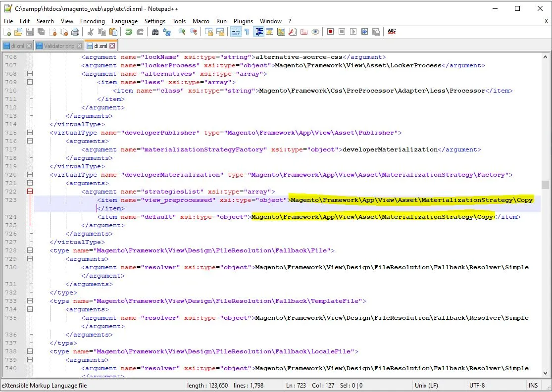This screenshot has width=552, height=392.
Task: Collapse the red fold marker on line 722
Action: tap(30, 192)
